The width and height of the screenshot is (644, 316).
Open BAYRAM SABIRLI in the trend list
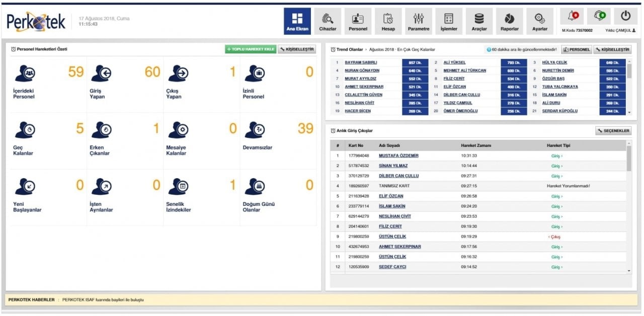click(361, 62)
